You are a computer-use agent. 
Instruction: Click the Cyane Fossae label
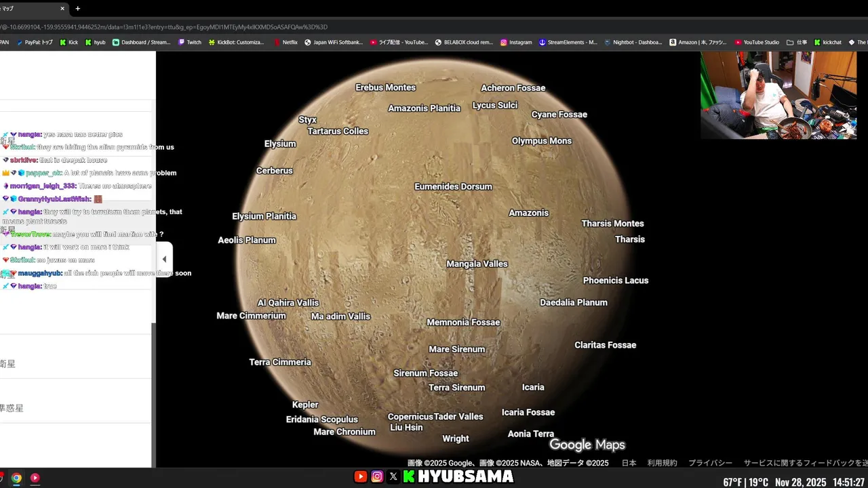pos(559,115)
